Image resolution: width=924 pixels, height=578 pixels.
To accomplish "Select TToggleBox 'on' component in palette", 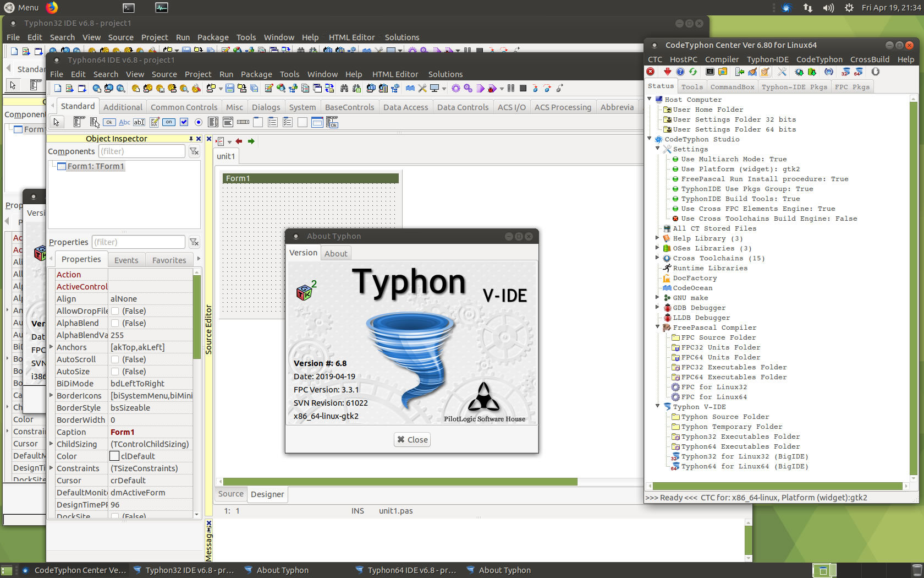I will (x=169, y=122).
